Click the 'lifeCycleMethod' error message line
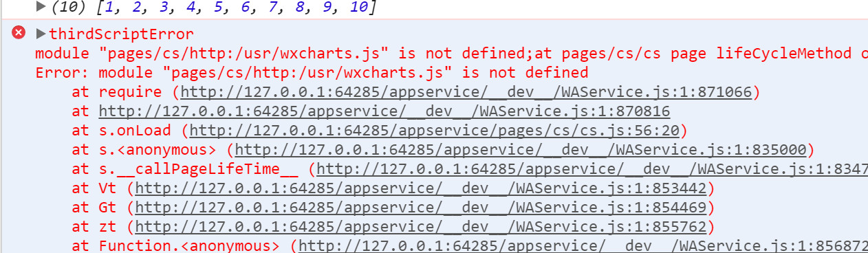Screen dimensions: 868x253 (x=451, y=54)
